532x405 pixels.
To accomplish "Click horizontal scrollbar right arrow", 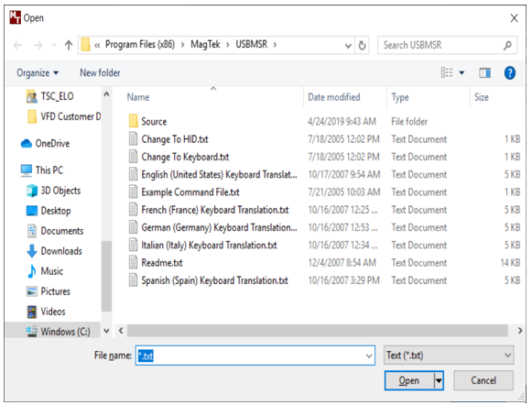I will [x=520, y=330].
